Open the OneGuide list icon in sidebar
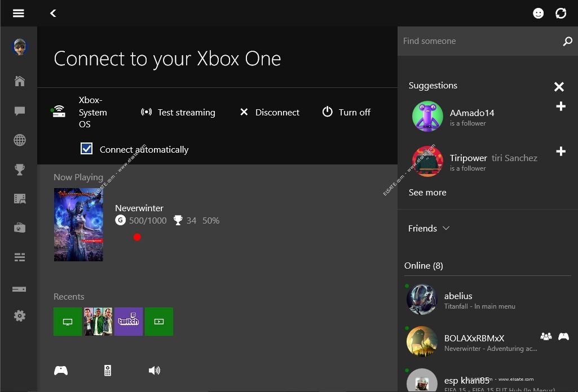 tap(20, 257)
